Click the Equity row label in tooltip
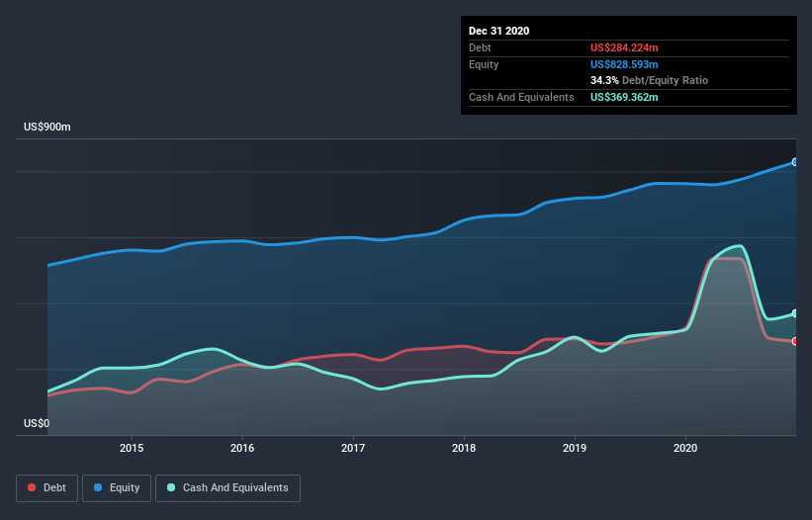 pyautogui.click(x=484, y=64)
